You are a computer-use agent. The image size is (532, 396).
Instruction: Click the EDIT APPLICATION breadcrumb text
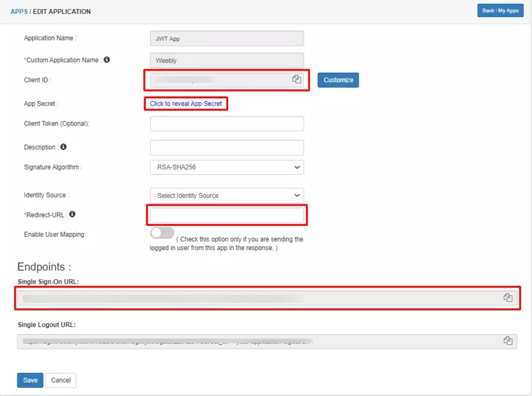tap(62, 11)
